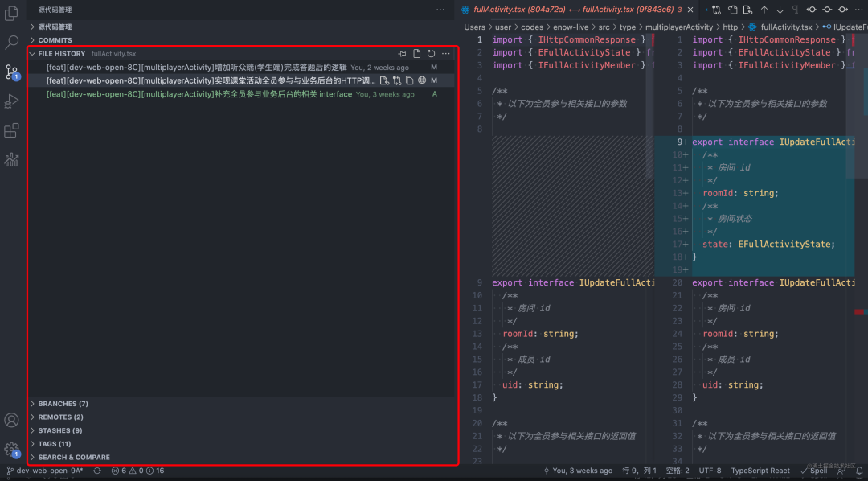Image resolution: width=868 pixels, height=481 pixels.
Task: Click the plain commit icon in editor toolbar
Action: coord(827,10)
